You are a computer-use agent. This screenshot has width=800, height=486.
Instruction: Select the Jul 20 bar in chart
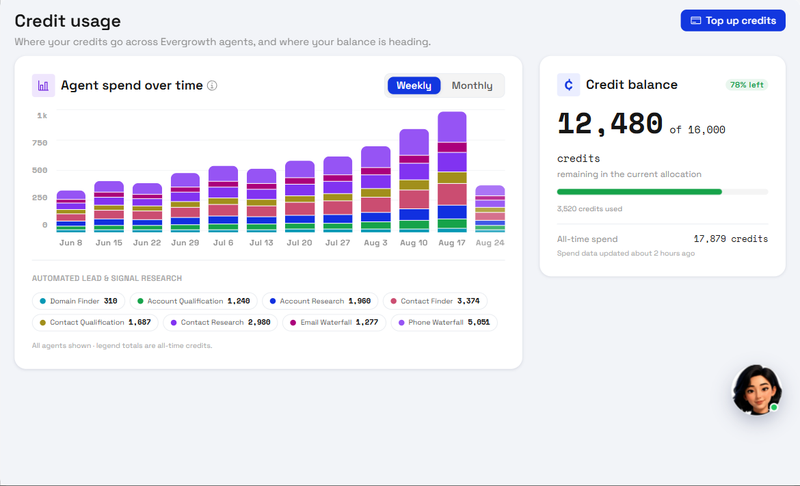(x=299, y=197)
